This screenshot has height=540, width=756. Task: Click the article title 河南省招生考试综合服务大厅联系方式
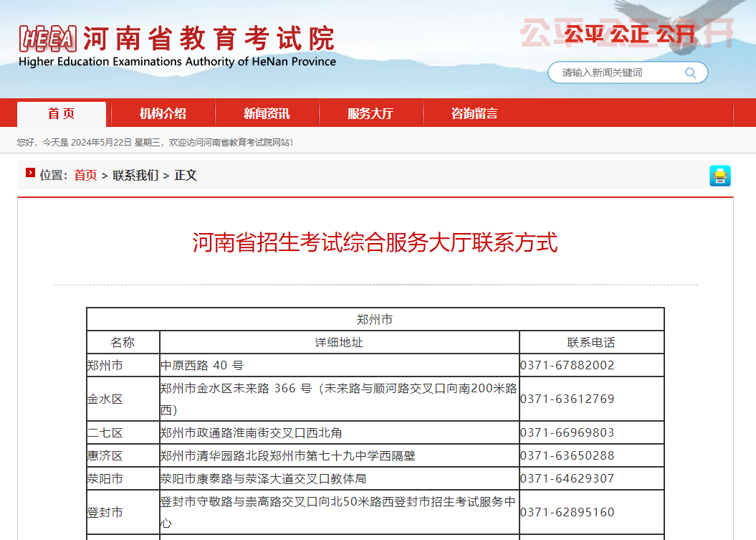click(378, 242)
